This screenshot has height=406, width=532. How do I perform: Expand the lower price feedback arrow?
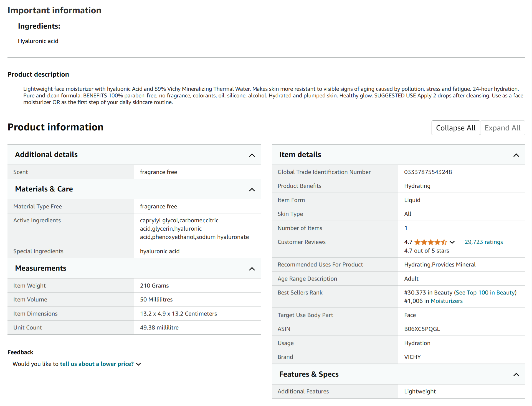139,364
